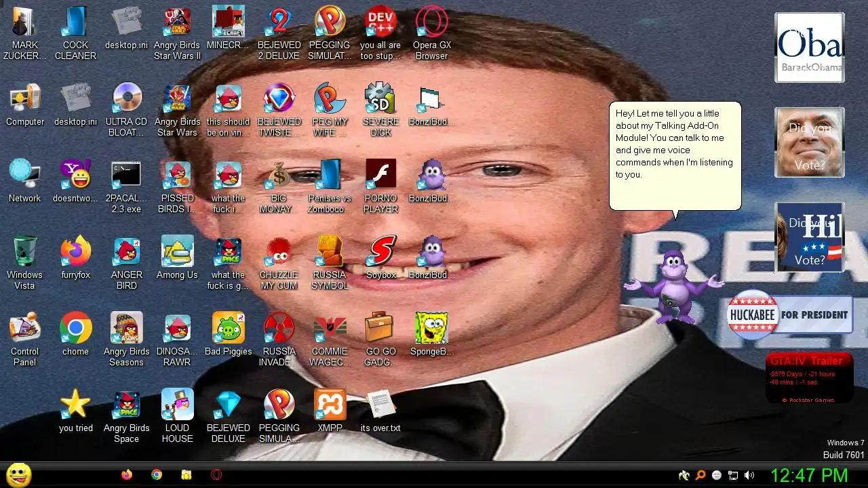Launch the XMPP shortcut
Viewport: 868px width, 488px height.
coord(330,411)
